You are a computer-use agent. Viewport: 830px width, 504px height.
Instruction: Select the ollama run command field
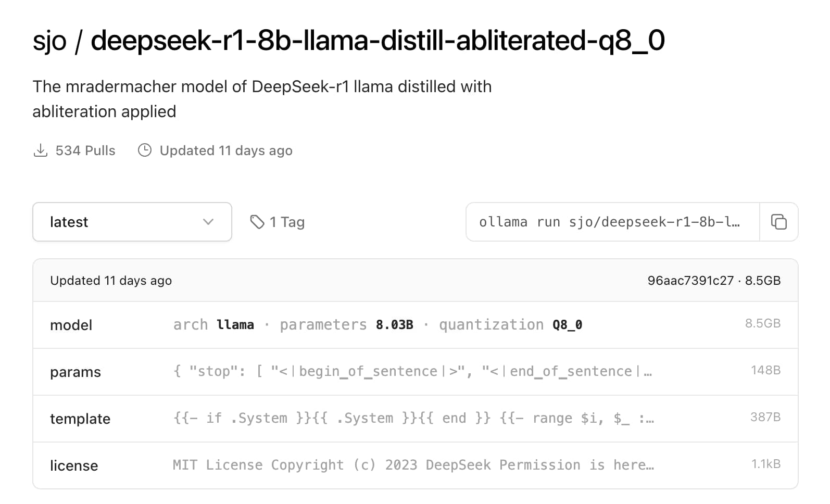(612, 222)
